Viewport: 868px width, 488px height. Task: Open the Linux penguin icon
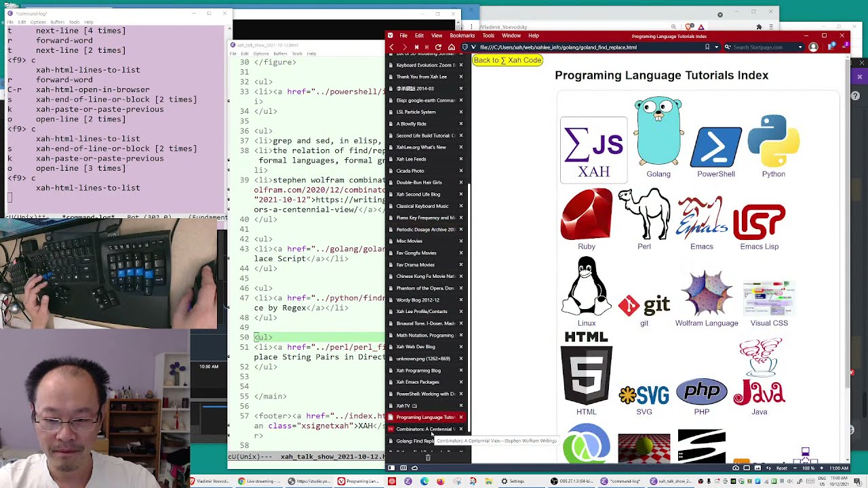[x=587, y=287]
